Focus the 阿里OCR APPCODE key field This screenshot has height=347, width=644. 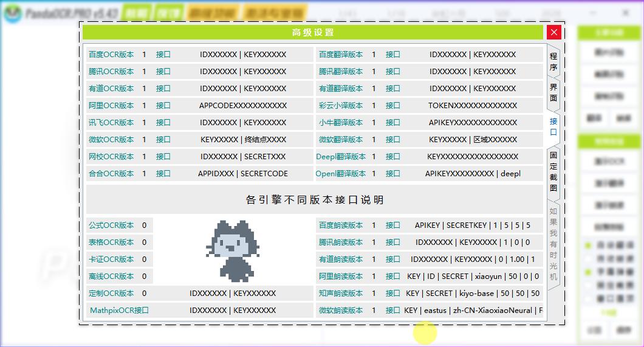[243, 106]
